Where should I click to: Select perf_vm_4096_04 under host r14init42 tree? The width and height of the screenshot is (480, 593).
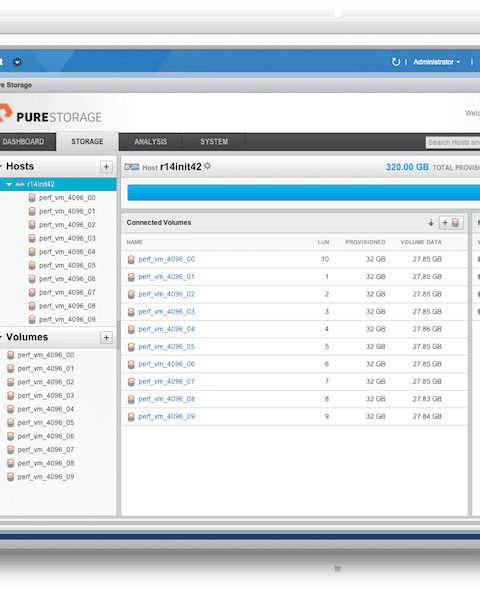[67, 252]
